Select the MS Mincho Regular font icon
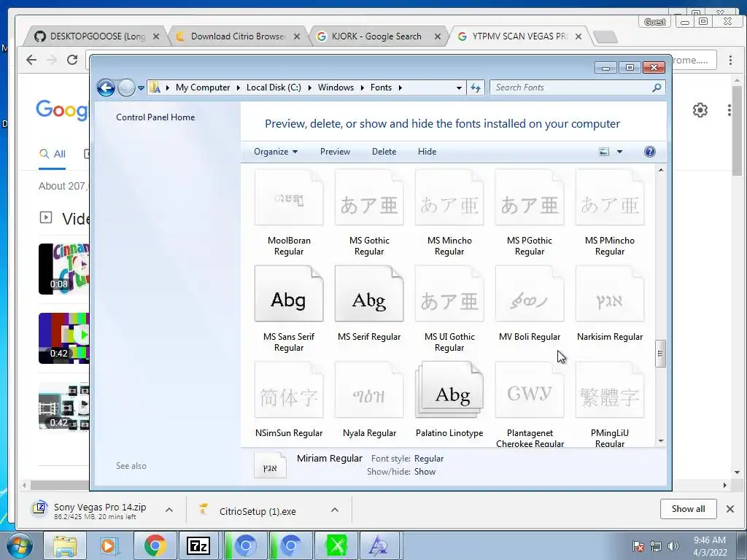This screenshot has height=560, width=747. [x=449, y=198]
